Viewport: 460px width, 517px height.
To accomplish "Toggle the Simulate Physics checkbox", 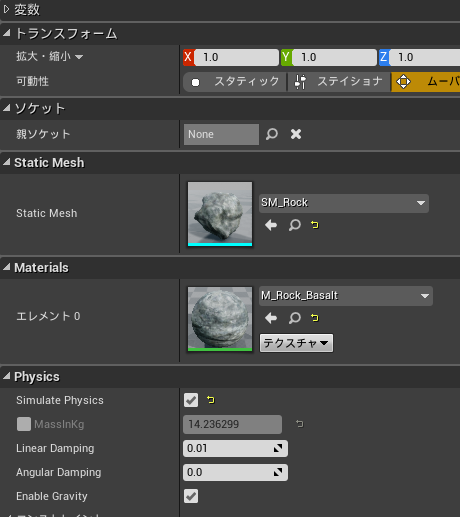I will pyautogui.click(x=191, y=400).
